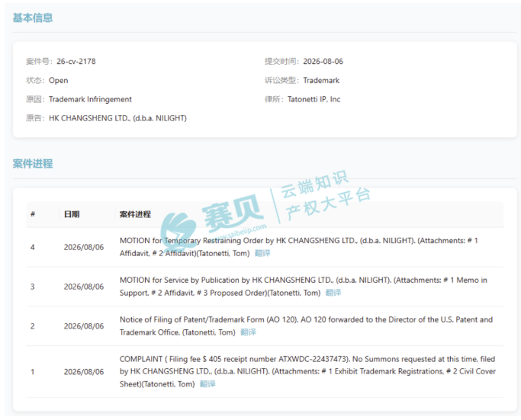Screen dimensions: 521x420
Task: Click the 案件进程 section heading
Action: 33,164
